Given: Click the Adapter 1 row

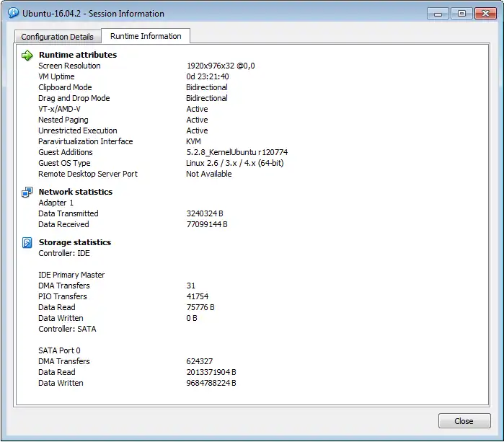Looking at the screenshot, I should (56, 203).
